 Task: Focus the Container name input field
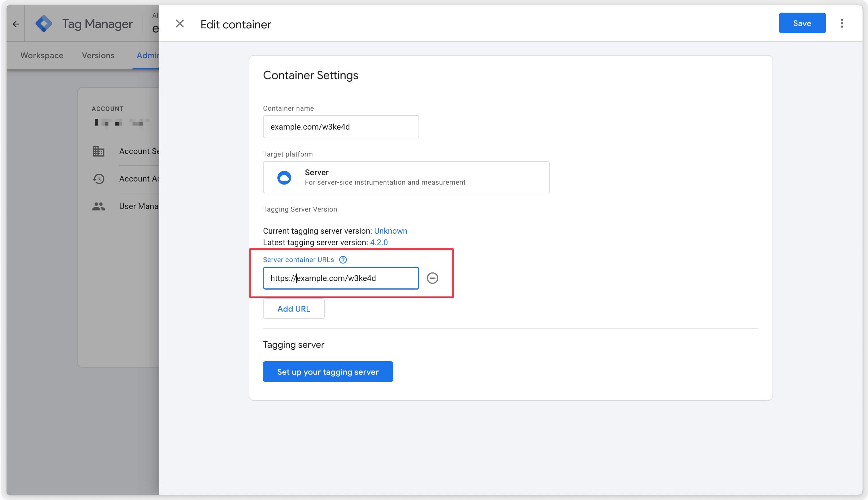[x=341, y=127]
